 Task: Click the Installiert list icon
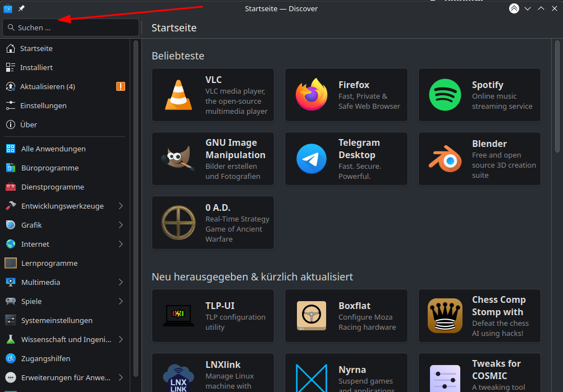pos(11,67)
